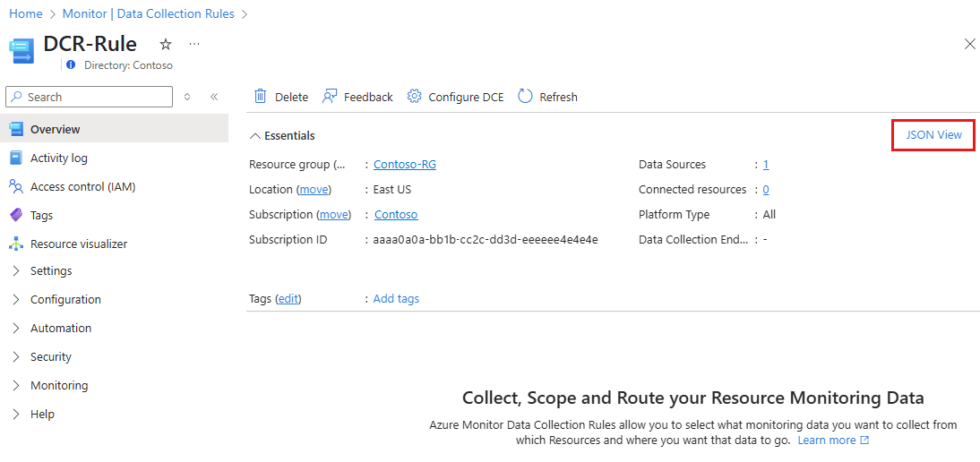Favorite DCR-Rule with the star icon
Viewport: 980px width, 462px height.
coord(166,44)
